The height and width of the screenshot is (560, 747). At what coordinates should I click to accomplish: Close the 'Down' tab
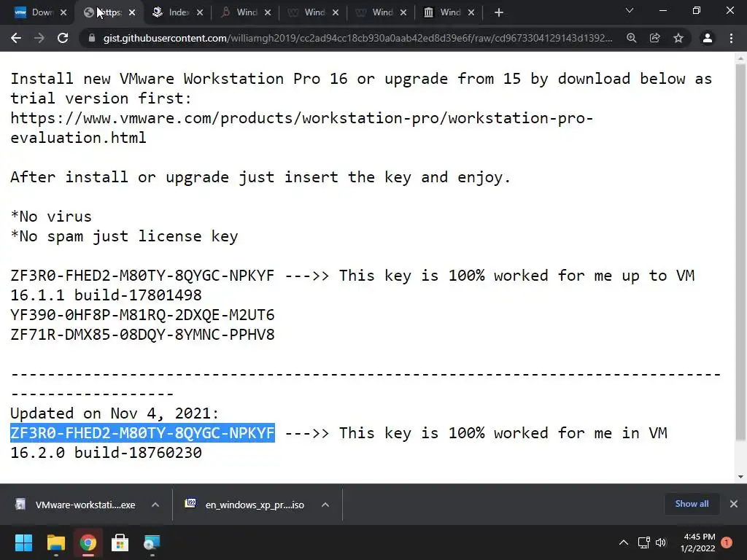(x=63, y=13)
